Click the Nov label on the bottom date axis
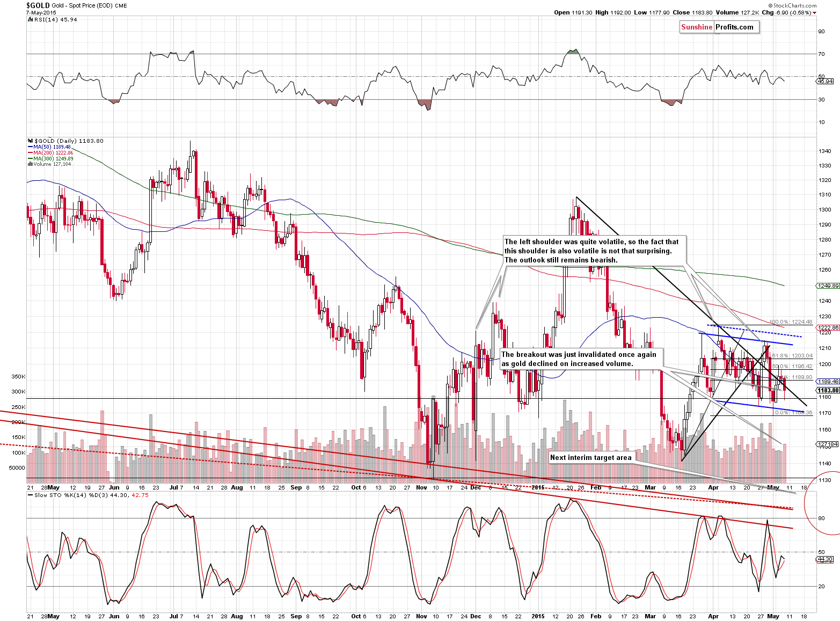The image size is (840, 621). point(421,616)
